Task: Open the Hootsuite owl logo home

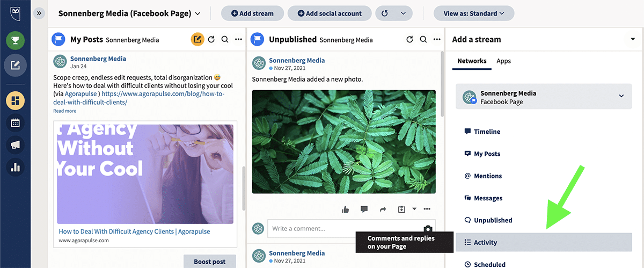Action: point(15,13)
